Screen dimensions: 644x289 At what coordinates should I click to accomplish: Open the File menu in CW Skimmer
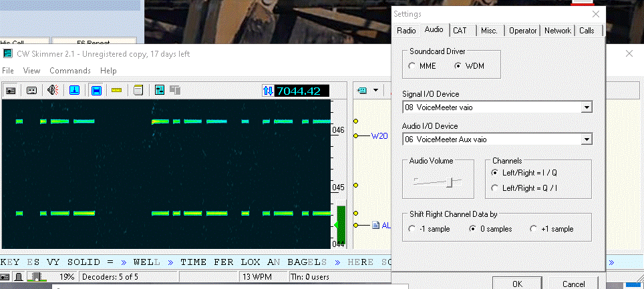click(x=8, y=71)
